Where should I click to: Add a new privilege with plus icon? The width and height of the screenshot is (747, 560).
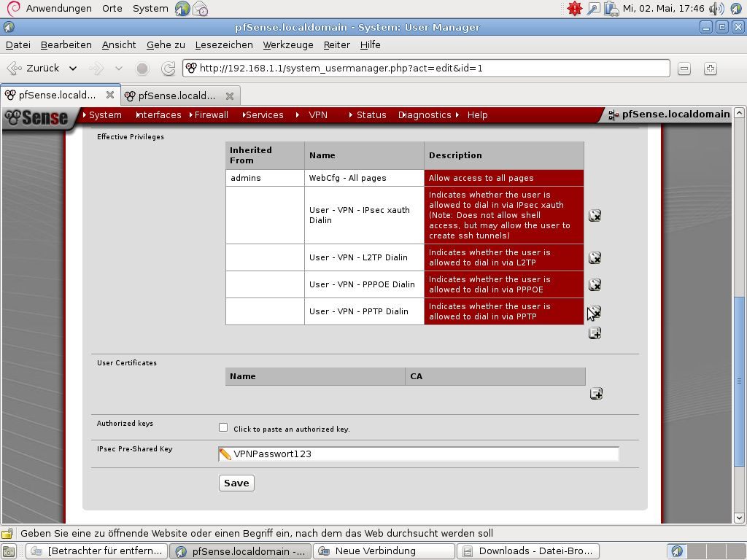tap(595, 332)
